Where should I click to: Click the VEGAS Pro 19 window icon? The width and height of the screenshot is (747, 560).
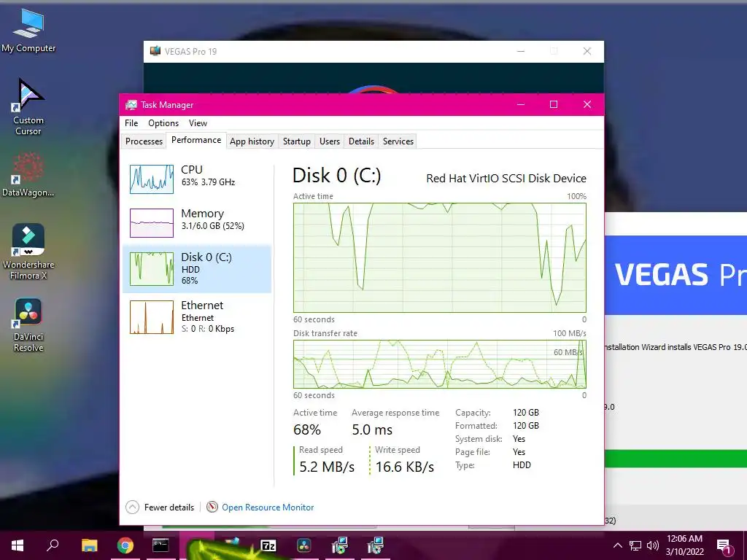[155, 51]
